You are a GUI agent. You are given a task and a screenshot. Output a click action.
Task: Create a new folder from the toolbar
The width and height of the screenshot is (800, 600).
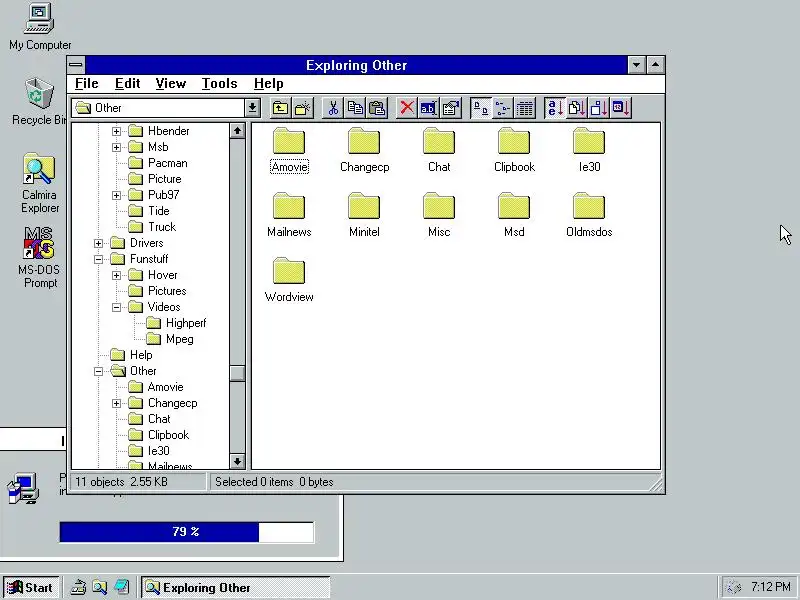click(x=303, y=108)
